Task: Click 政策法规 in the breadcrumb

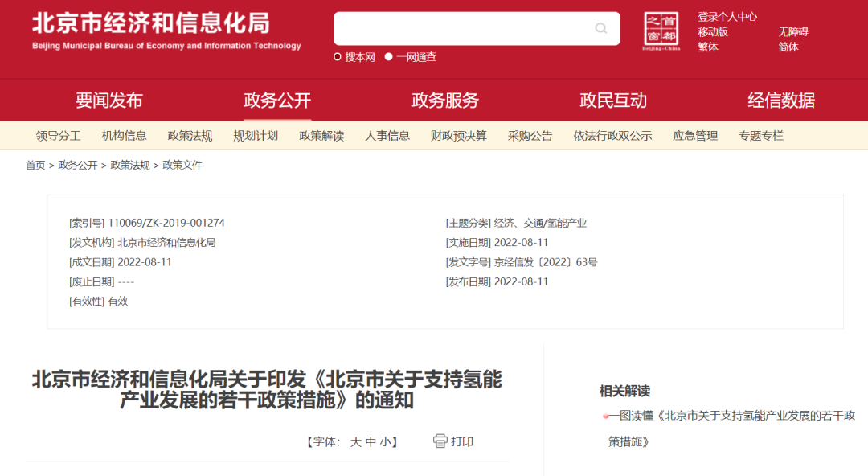Action: click(x=130, y=165)
